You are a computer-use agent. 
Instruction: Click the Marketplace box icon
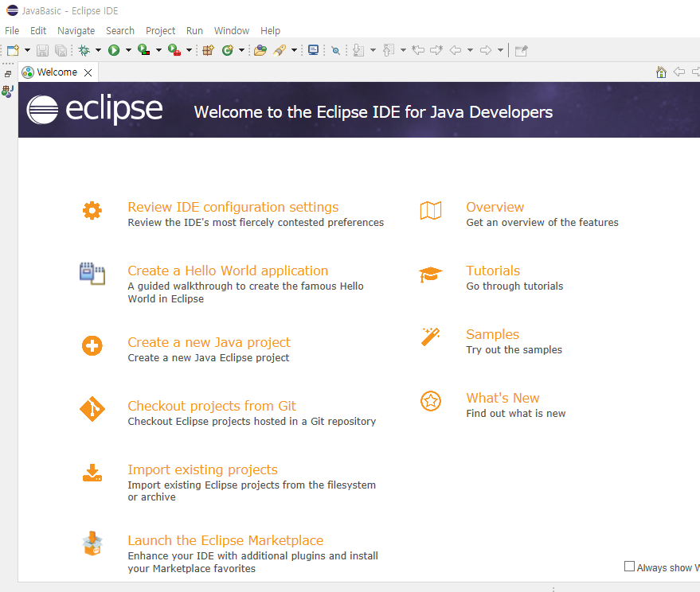click(x=92, y=543)
